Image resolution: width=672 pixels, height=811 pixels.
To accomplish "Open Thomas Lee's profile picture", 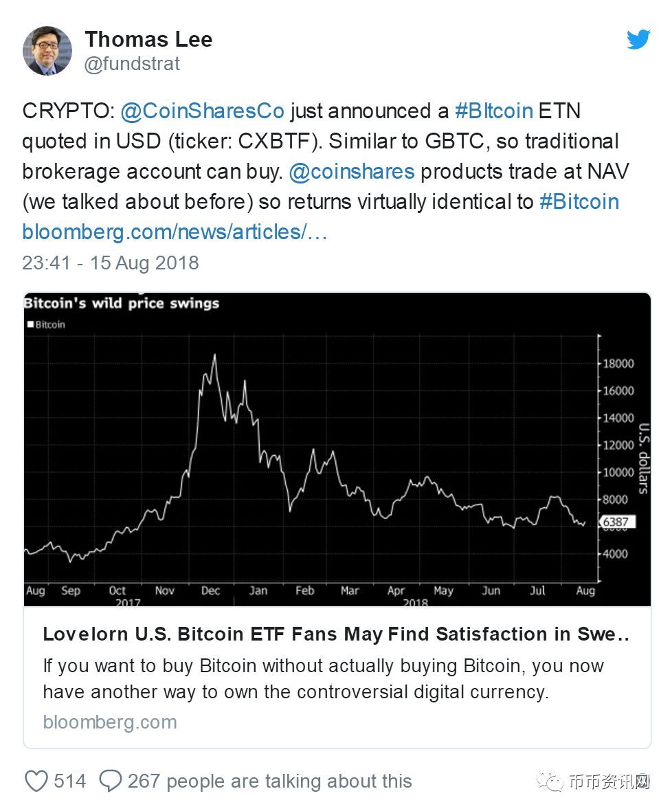I will (x=47, y=51).
